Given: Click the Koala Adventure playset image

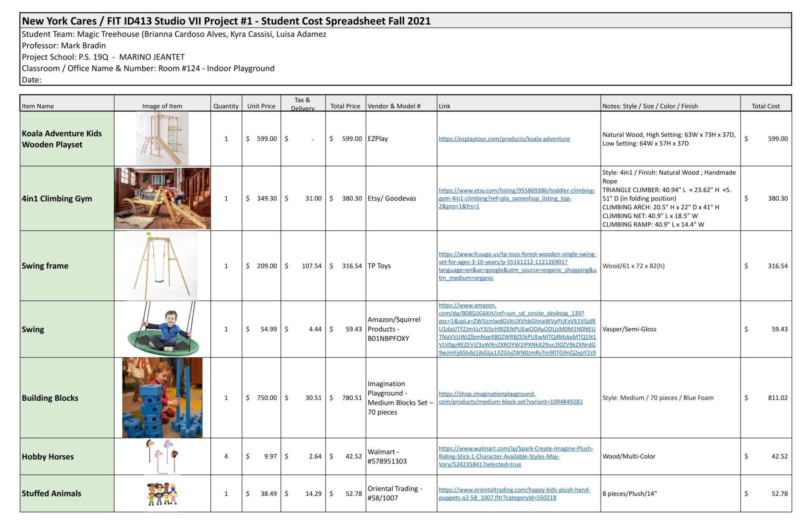Looking at the screenshot, I should tap(162, 139).
